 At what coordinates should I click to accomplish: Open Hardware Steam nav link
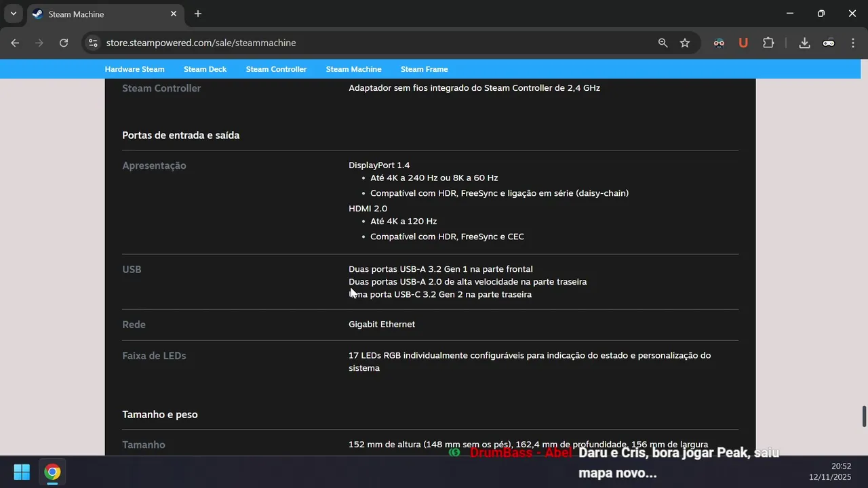134,69
